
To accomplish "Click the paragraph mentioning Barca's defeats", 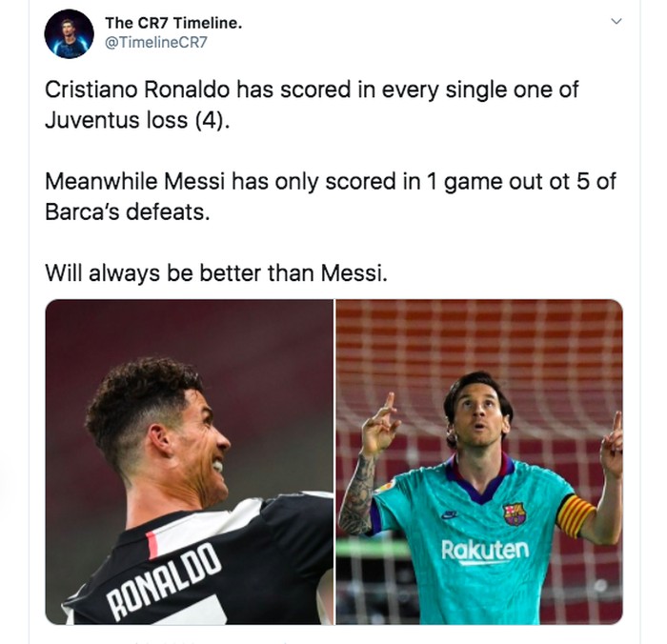I will (x=330, y=196).
